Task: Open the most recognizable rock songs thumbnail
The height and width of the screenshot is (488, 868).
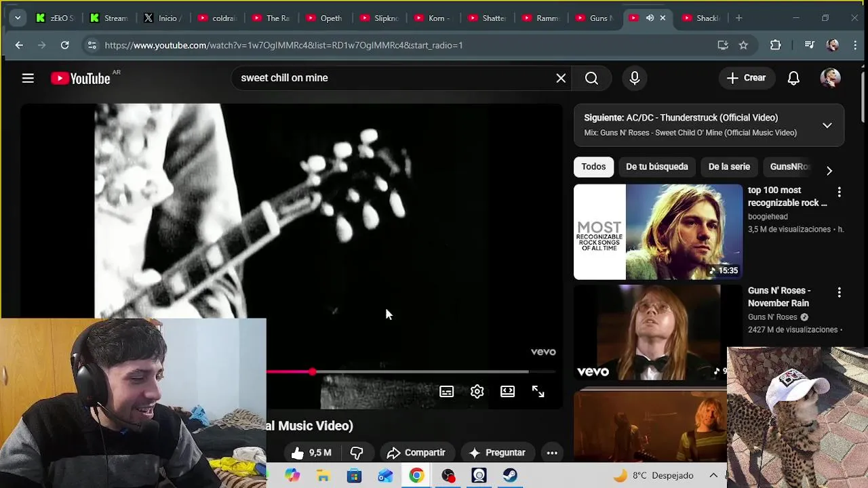Action: coord(658,232)
